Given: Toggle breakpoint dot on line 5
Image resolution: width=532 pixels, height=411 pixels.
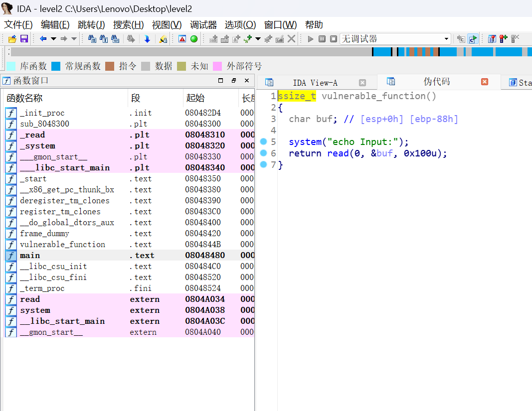Looking at the screenshot, I should tap(264, 142).
